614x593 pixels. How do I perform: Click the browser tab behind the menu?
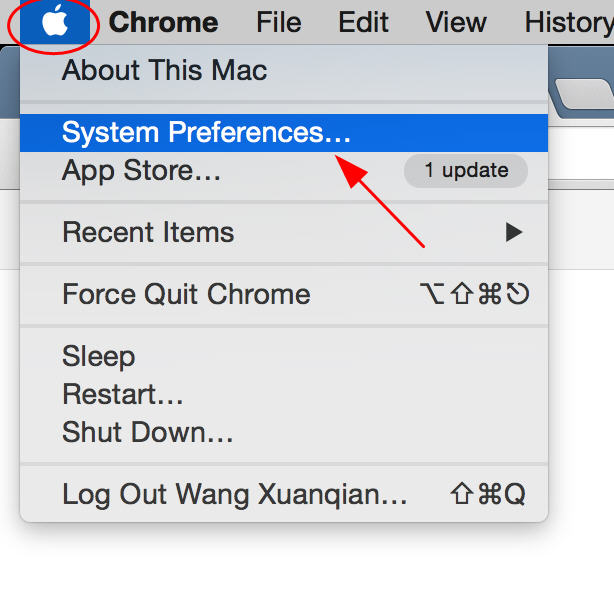(x=583, y=96)
